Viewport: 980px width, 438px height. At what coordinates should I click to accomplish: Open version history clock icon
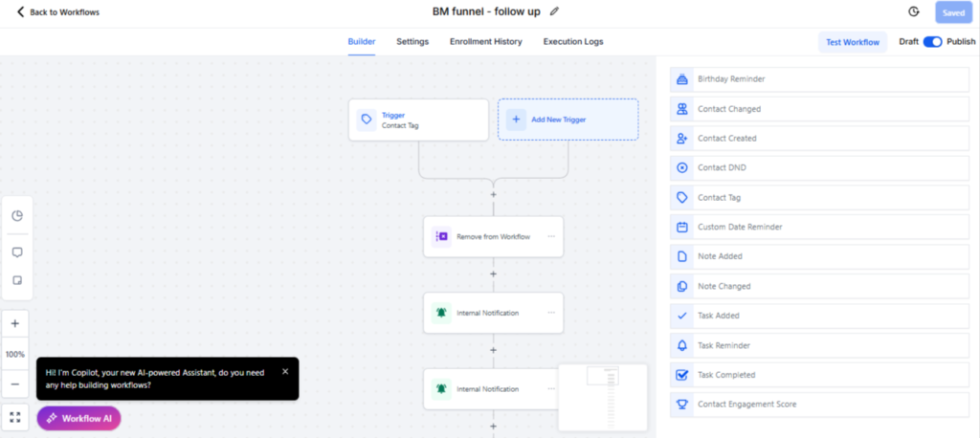914,11
